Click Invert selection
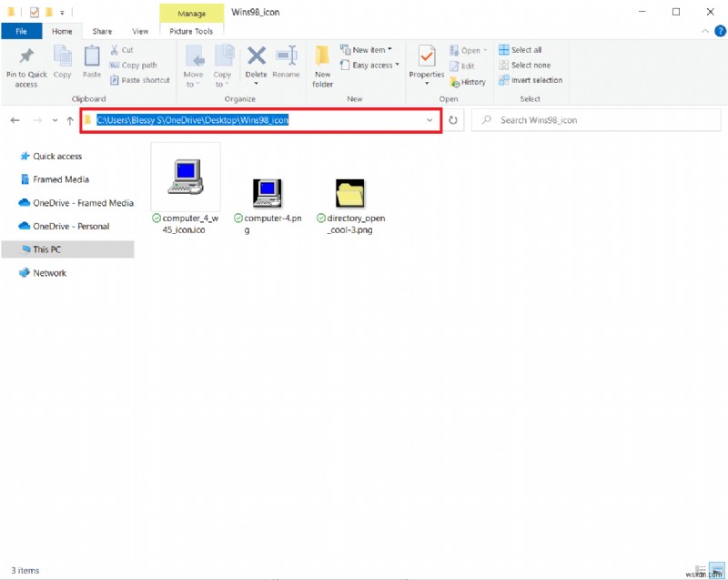728x580 pixels. pos(531,80)
